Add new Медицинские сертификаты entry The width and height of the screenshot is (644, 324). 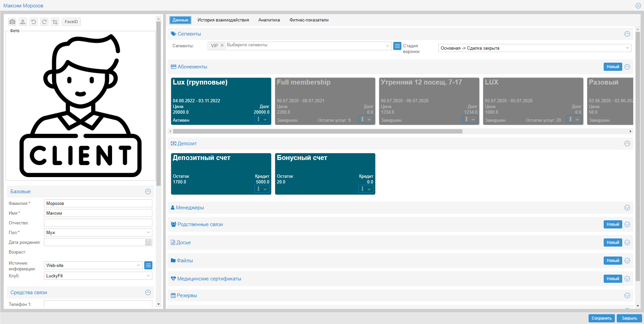pyautogui.click(x=613, y=279)
